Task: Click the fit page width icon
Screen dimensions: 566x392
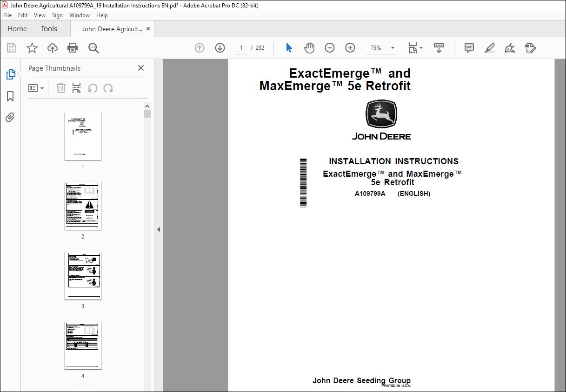Action: (413, 48)
